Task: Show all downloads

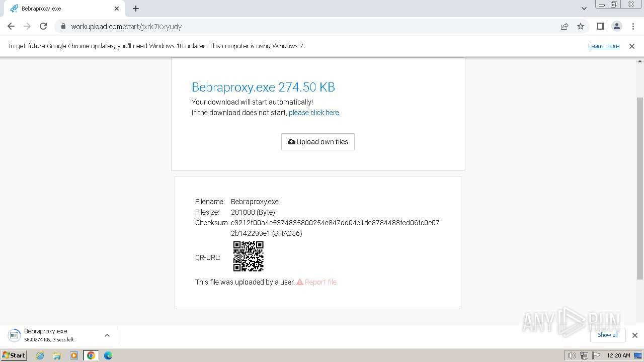Action: [608, 335]
